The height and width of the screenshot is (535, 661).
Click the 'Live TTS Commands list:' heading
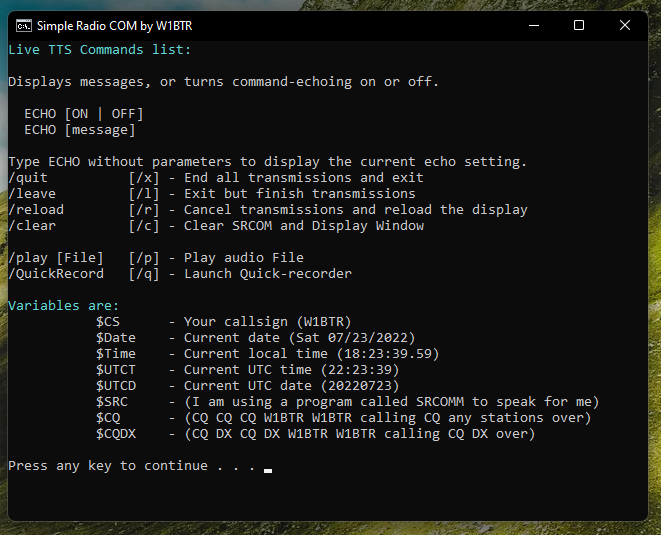pos(99,50)
